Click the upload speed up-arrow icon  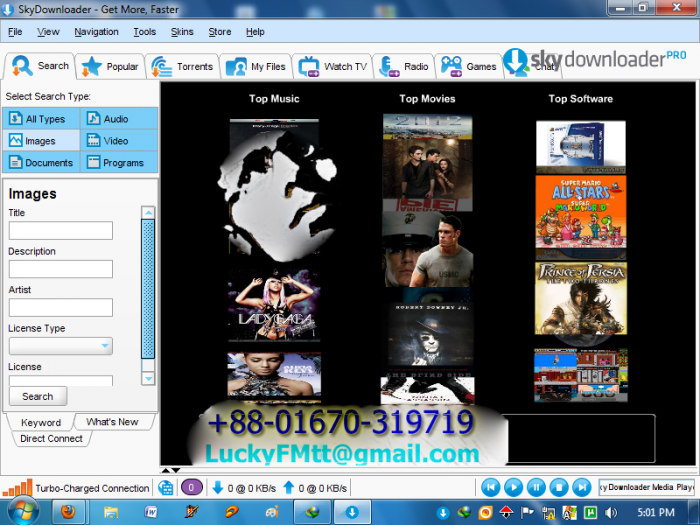click(x=288, y=488)
